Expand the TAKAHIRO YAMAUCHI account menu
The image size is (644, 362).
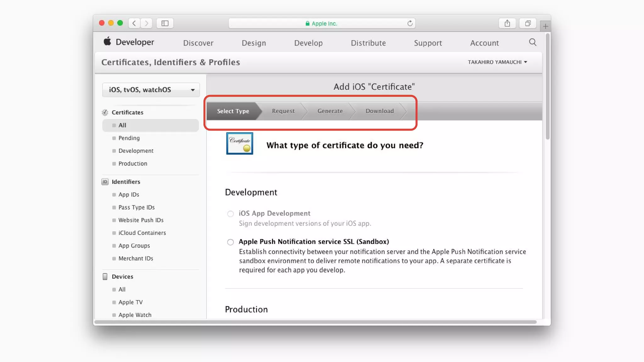pos(497,62)
